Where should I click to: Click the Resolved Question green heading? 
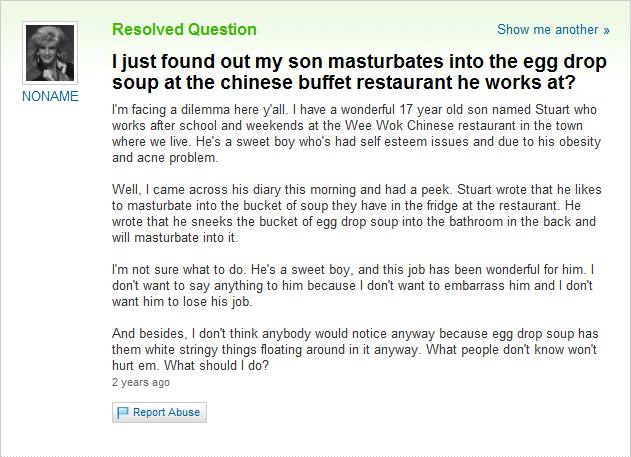tap(184, 29)
